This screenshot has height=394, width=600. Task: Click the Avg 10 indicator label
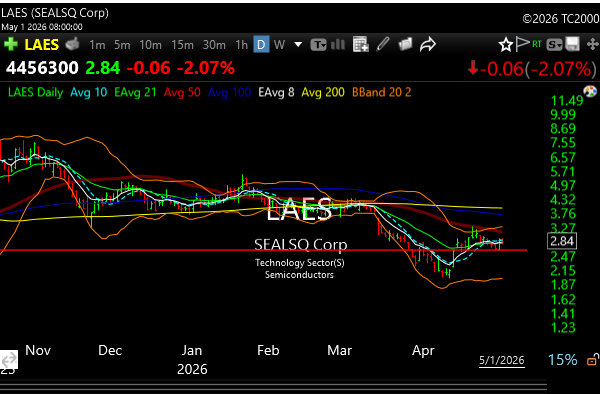(x=88, y=92)
